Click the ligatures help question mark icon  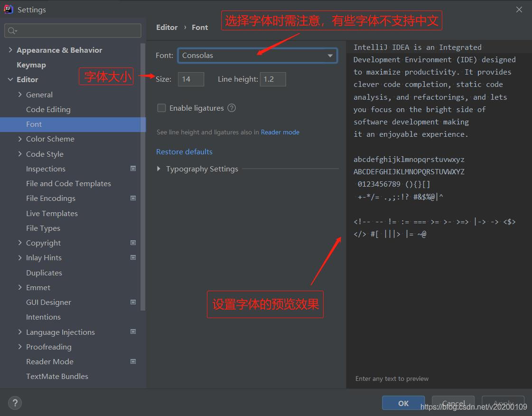tap(232, 108)
